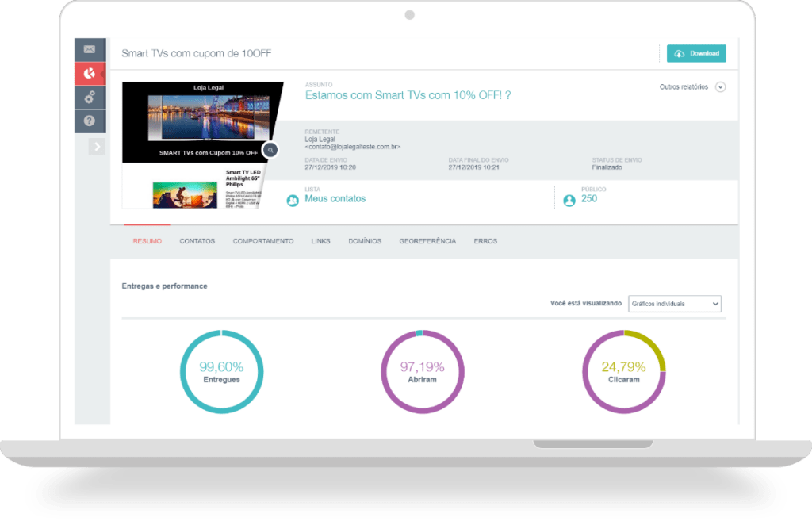Click the audience icon next to 250

[569, 201]
